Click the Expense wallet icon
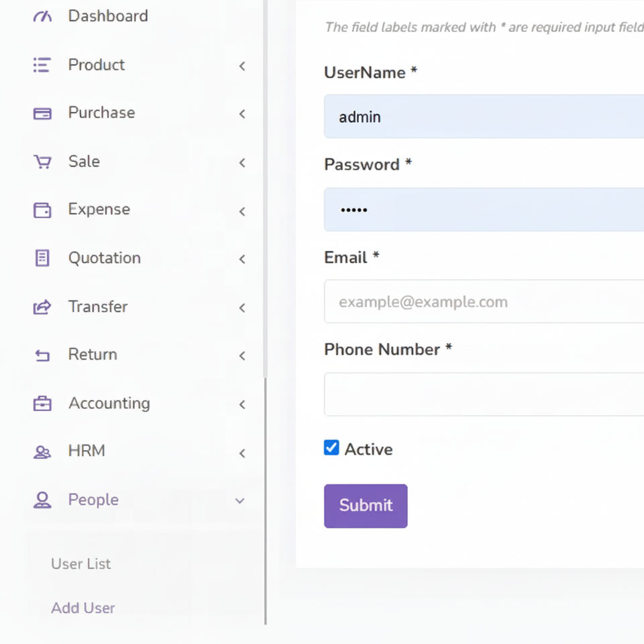The height and width of the screenshot is (644, 644). tap(42, 210)
